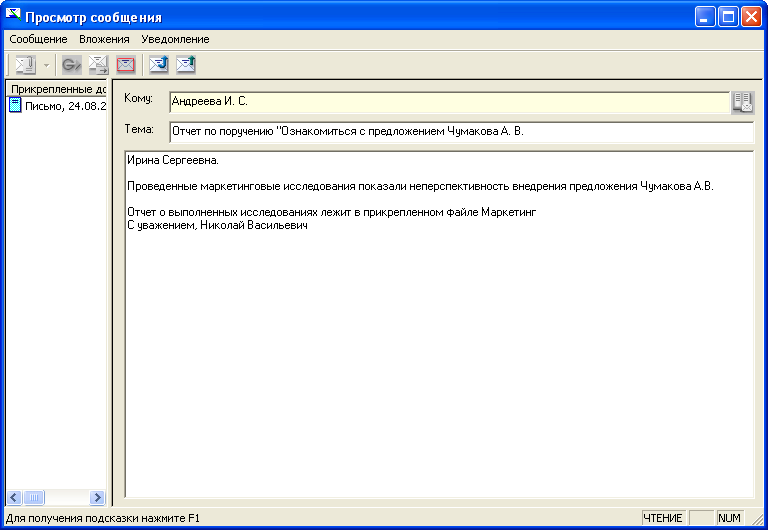Open the Вложения menu

tap(104, 39)
